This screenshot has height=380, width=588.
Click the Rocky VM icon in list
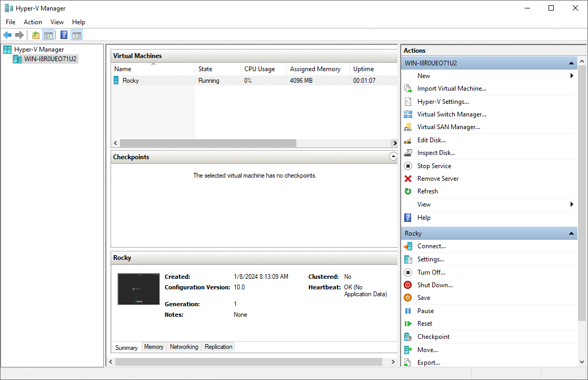[x=116, y=80]
